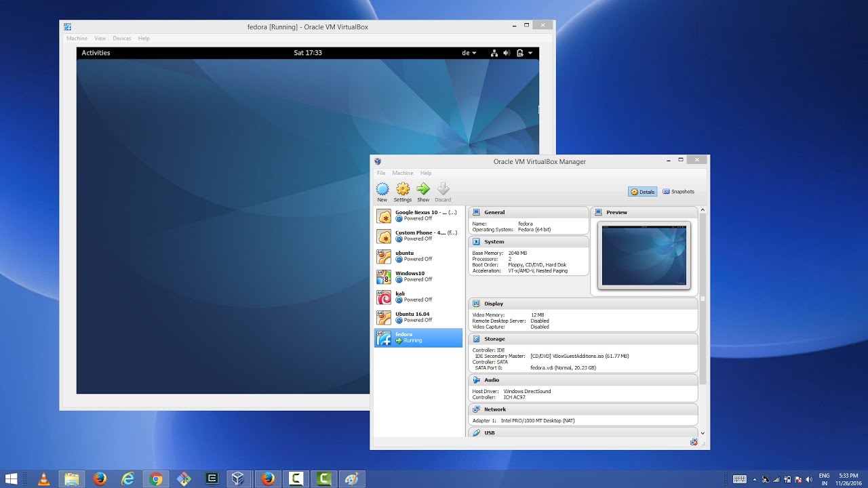Click status icon at Manager bottom right

(694, 442)
